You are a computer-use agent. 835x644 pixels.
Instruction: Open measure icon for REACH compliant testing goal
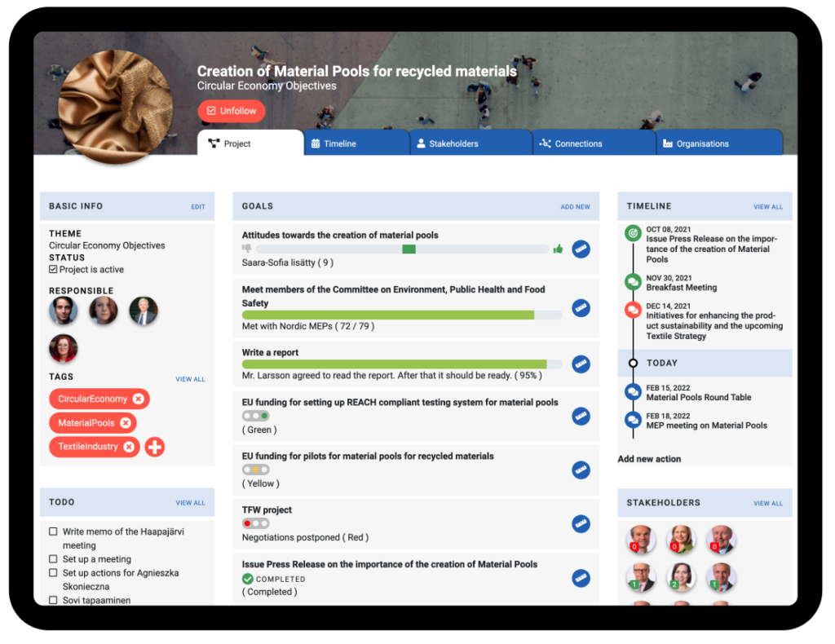(581, 417)
